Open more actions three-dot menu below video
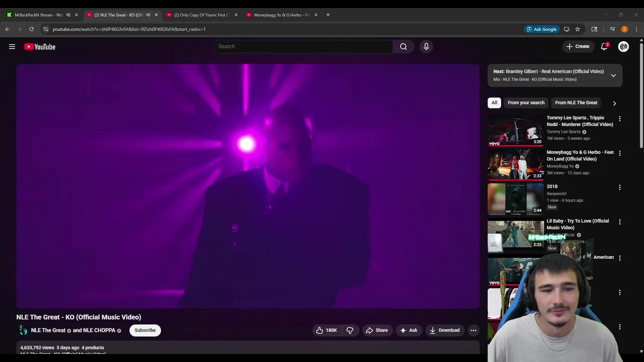Image resolution: width=644 pixels, height=362 pixels. click(x=473, y=330)
